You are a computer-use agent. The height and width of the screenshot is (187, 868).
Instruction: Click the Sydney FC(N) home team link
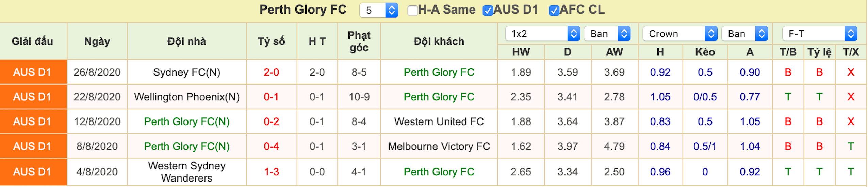coord(186,72)
